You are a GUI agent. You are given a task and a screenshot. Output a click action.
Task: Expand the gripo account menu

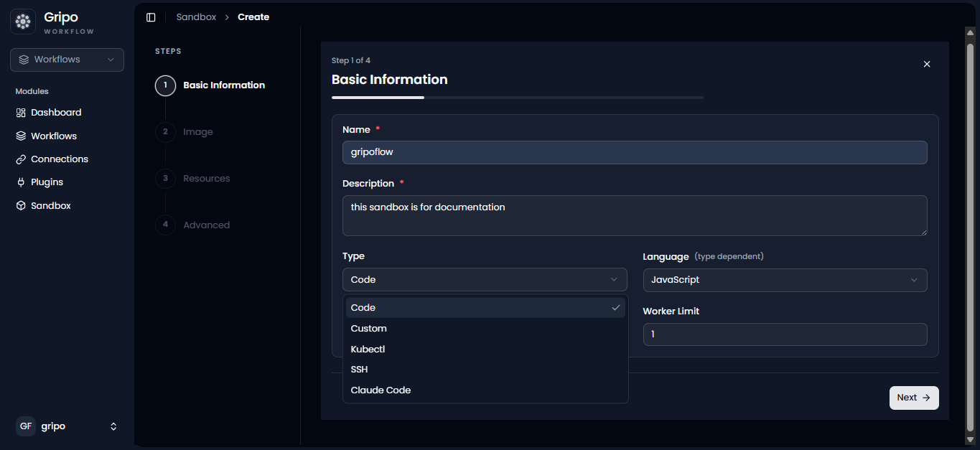click(67, 426)
